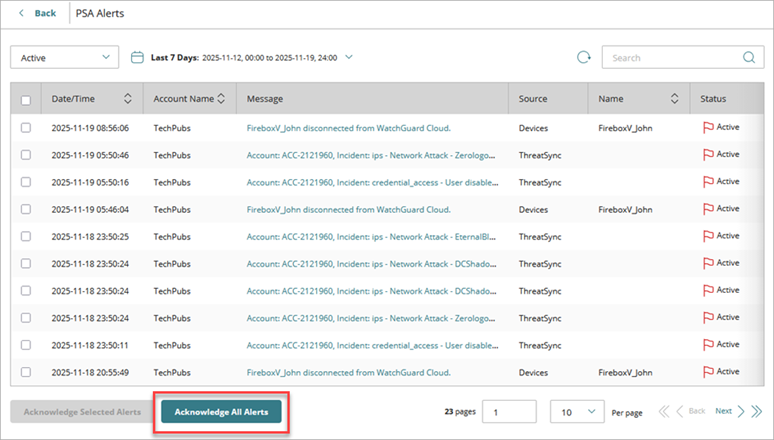Click Acknowledge Selected Alerts button
Viewport: 774px width, 440px height.
(82, 412)
